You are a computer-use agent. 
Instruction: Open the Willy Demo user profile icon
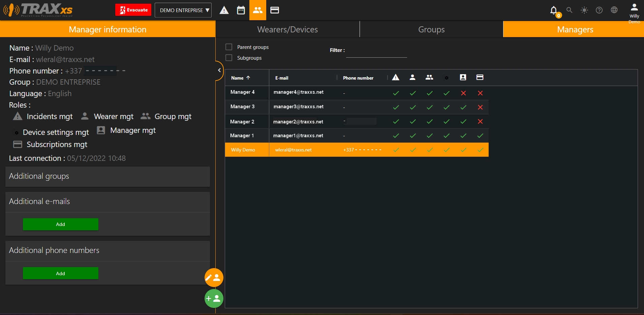click(634, 7)
